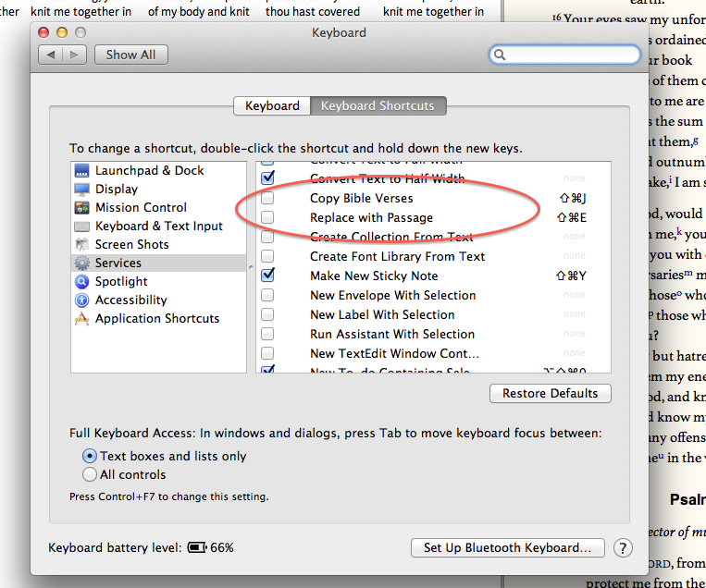Enable New TextEdit Window Containing Selection

[x=267, y=353]
